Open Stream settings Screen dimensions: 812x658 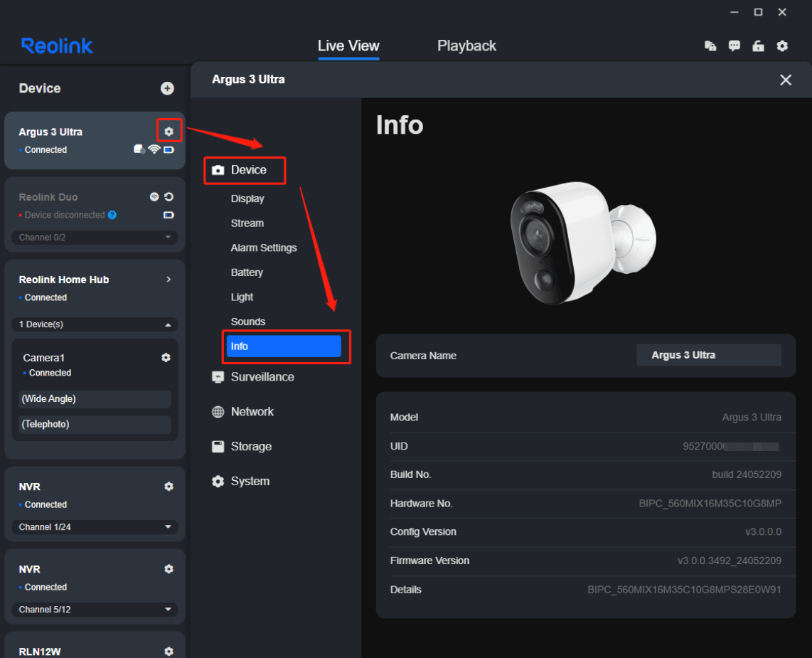point(247,223)
